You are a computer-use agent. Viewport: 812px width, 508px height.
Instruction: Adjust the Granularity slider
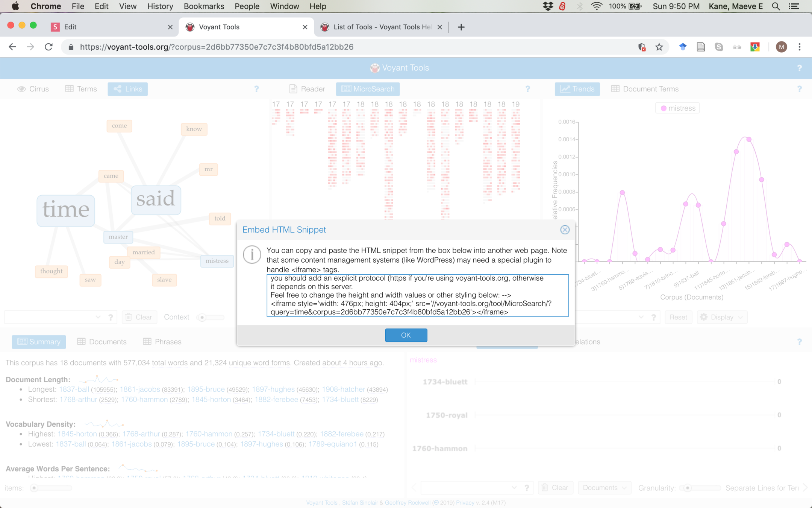click(x=688, y=488)
